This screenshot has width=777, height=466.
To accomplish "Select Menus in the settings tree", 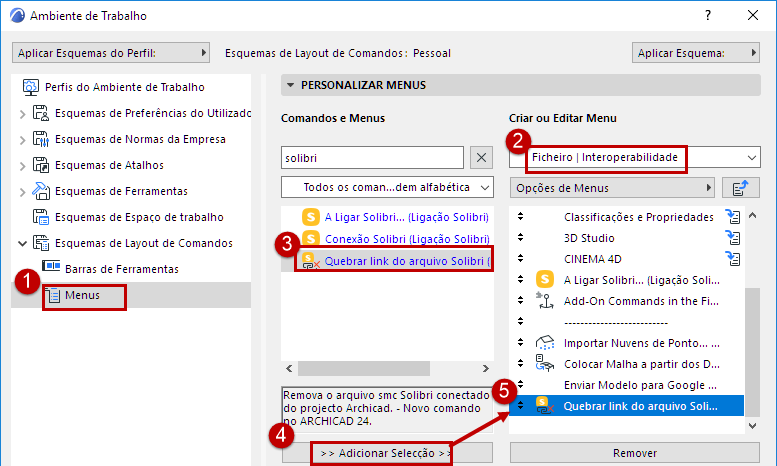I will [x=131, y=295].
